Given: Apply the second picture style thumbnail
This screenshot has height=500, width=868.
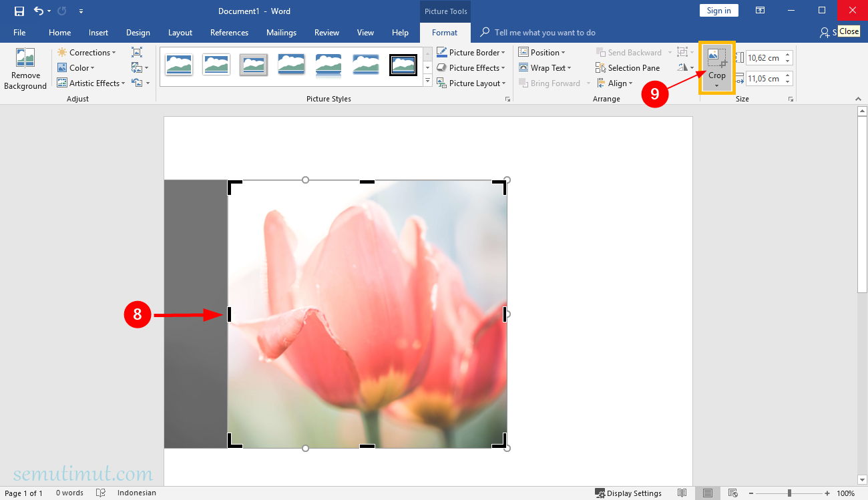Looking at the screenshot, I should tap(216, 65).
